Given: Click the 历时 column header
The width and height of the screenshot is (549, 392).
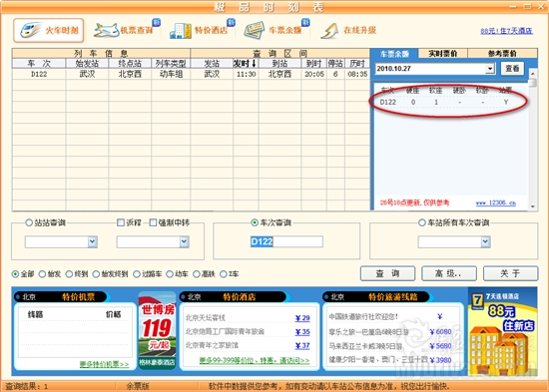Looking at the screenshot, I should point(357,64).
